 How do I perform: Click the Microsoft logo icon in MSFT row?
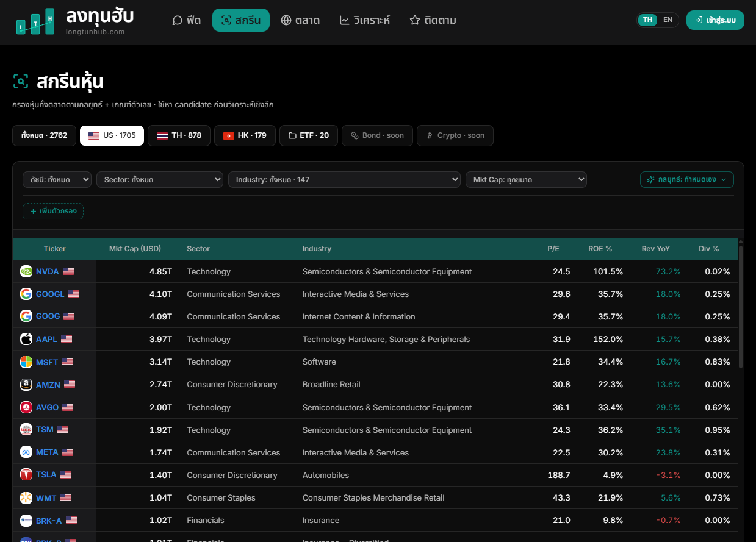[x=26, y=362]
